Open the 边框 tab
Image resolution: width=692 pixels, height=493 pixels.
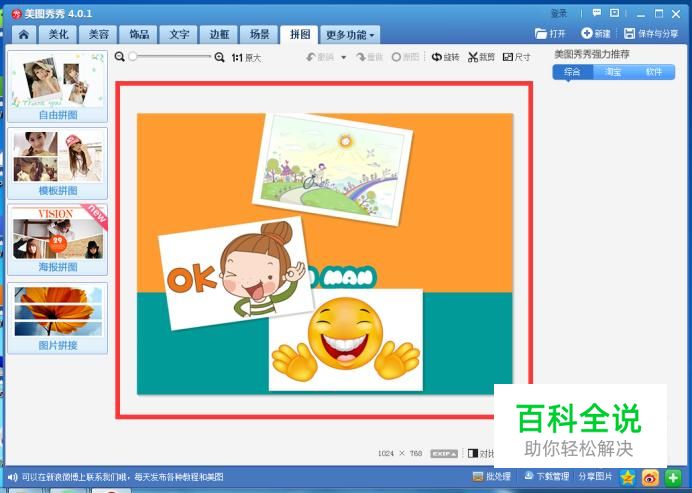pos(219,35)
